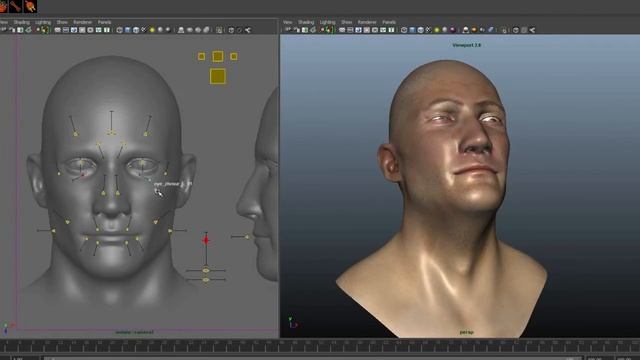640x360 pixels.
Task: Click bookmarks icon in left panel toolbar
Action: coord(20,30)
